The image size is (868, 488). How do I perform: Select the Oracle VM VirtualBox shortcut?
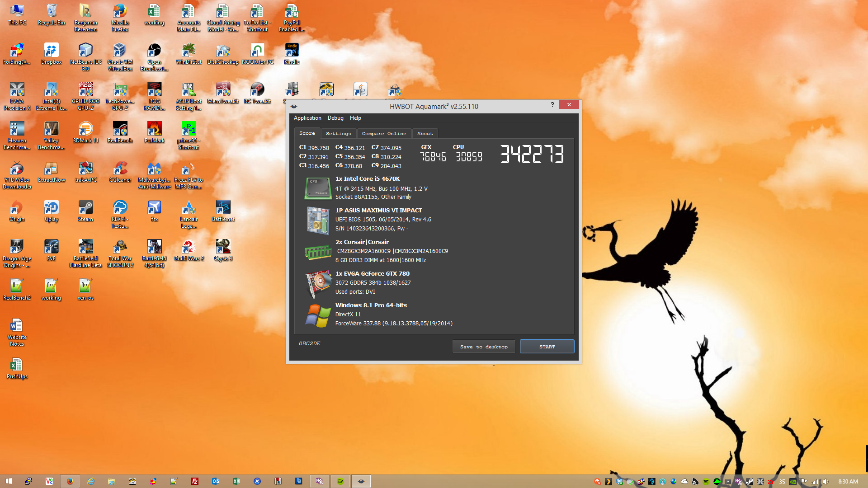(120, 57)
